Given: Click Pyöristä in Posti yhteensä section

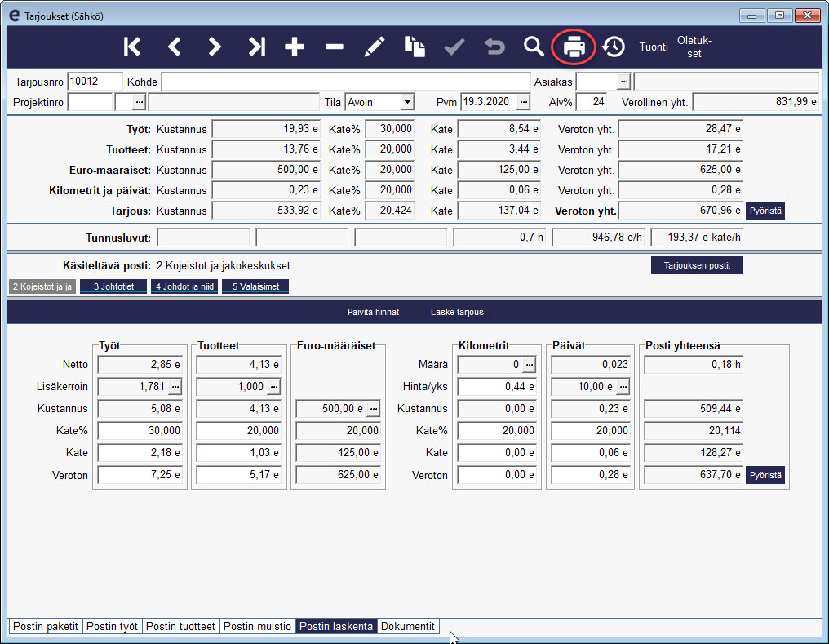Looking at the screenshot, I should coord(765,475).
